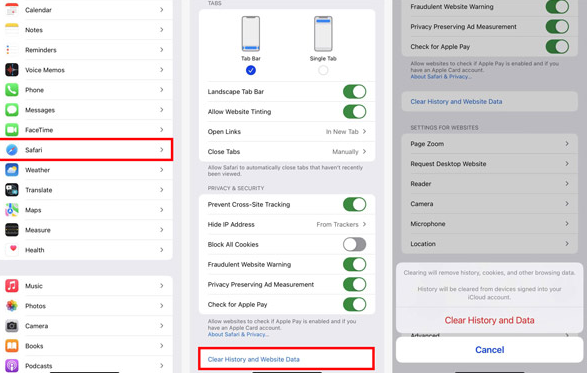Tap the Camera app icon
Image resolution: width=588 pixels, height=373 pixels.
click(x=12, y=326)
